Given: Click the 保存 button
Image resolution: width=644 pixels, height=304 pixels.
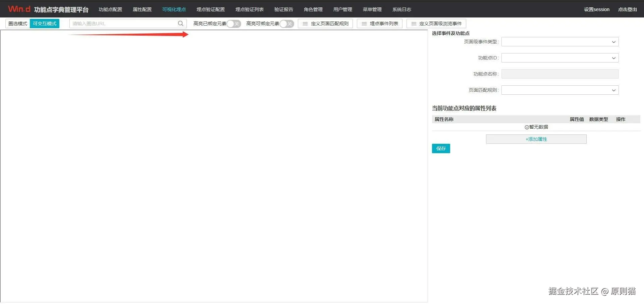Looking at the screenshot, I should coord(441,148).
